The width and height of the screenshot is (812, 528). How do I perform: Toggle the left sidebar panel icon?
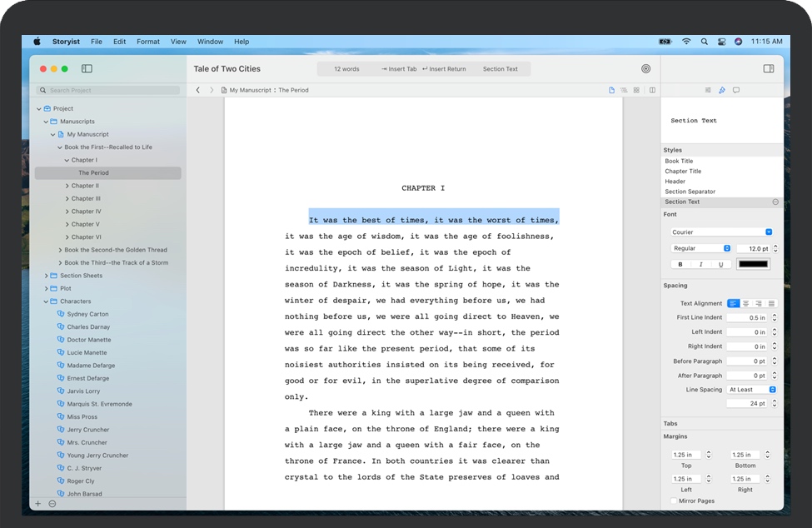click(87, 69)
